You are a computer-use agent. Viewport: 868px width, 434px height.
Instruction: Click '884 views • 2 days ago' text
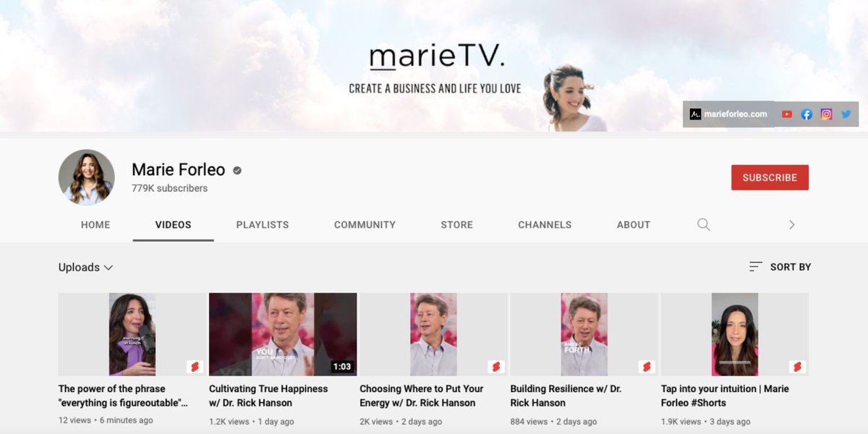pos(552,421)
